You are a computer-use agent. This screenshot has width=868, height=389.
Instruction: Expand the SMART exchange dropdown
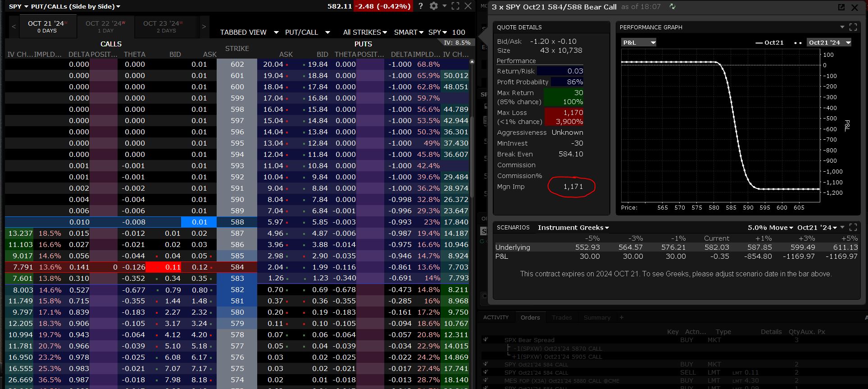coord(409,32)
